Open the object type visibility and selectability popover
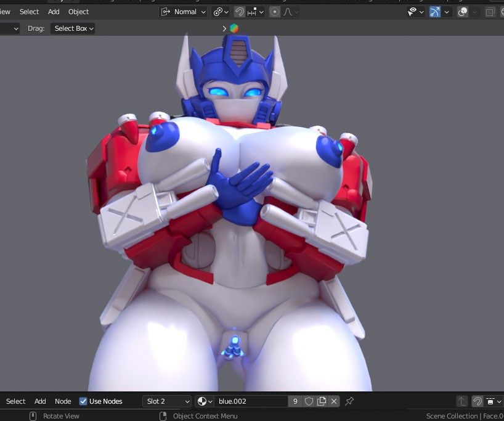The height and width of the screenshot is (421, 504). coord(415,12)
